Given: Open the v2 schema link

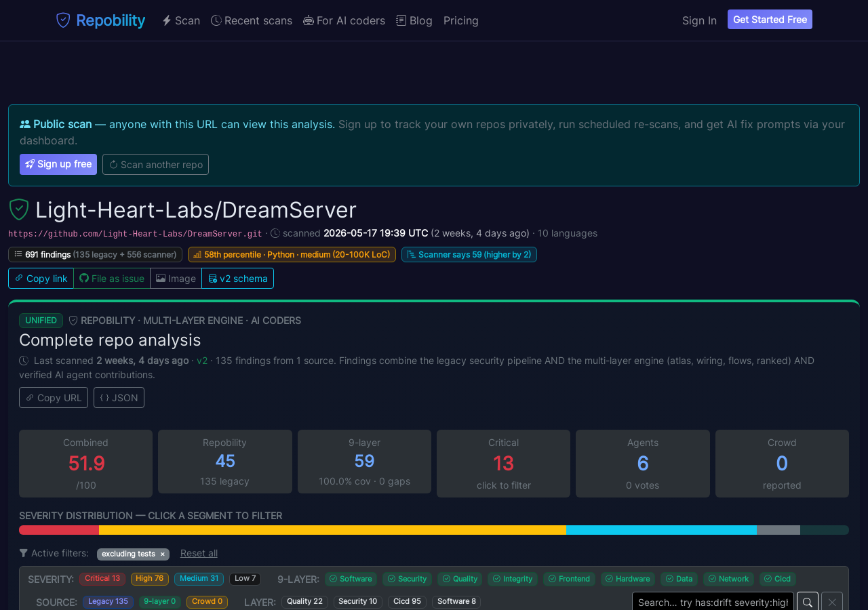Looking at the screenshot, I should (x=237, y=278).
